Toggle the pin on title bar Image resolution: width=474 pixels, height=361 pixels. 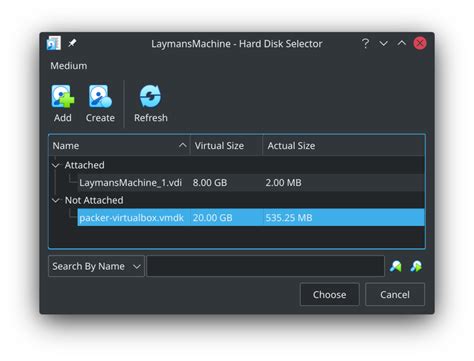coord(72,43)
